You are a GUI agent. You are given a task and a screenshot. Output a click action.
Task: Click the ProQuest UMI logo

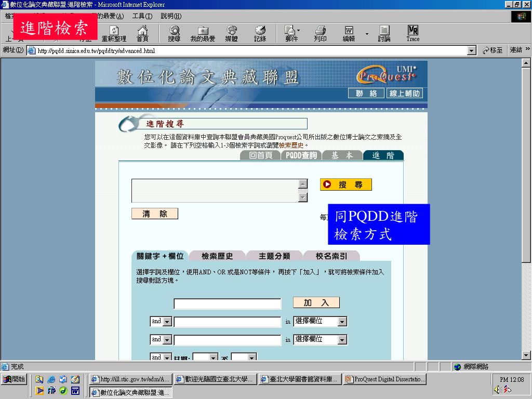click(387, 74)
